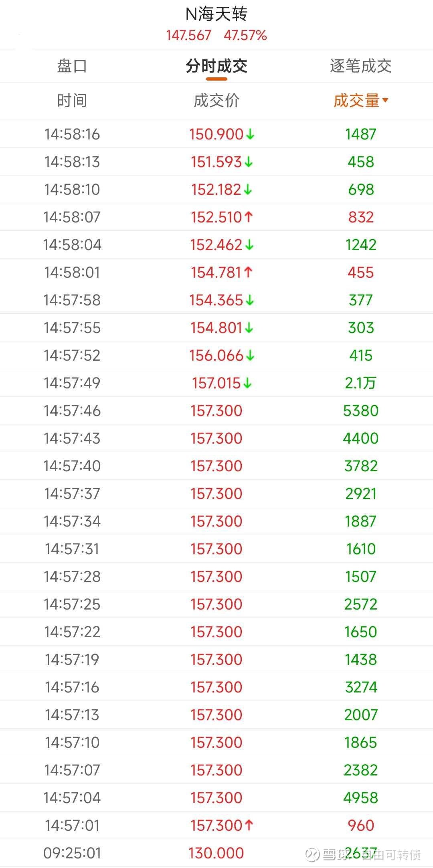Image resolution: width=433 pixels, height=868 pixels.
Task: Tap the 147.567 current price
Action: point(188,35)
